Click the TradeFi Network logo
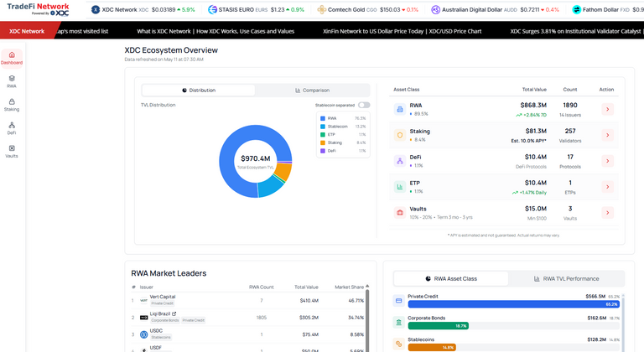Viewport: 644px width, 352px height. coord(39,9)
